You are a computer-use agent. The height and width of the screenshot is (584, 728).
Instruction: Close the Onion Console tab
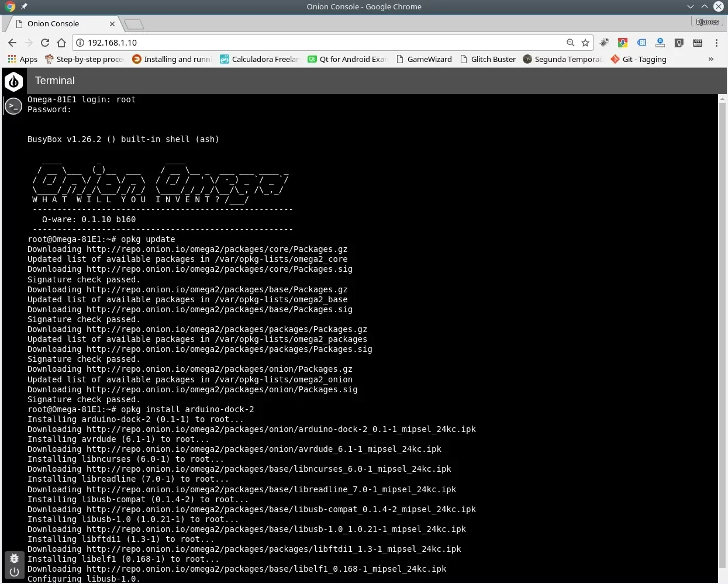[x=112, y=24]
